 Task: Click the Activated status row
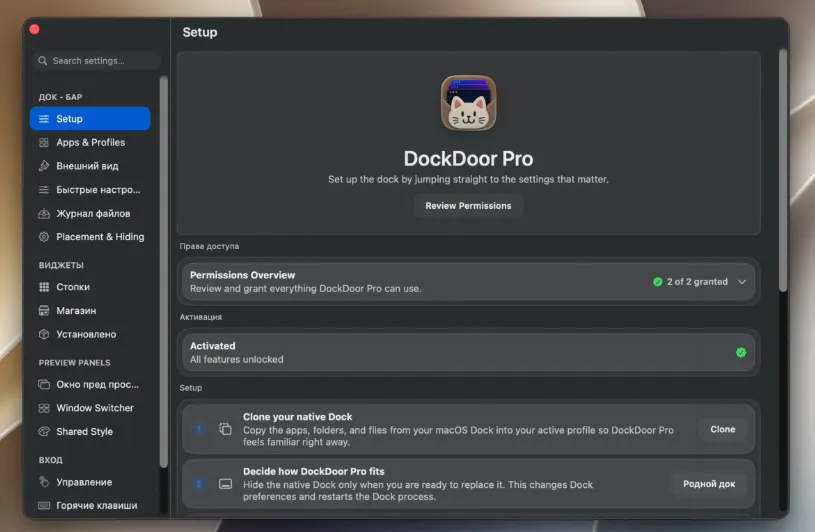click(468, 352)
